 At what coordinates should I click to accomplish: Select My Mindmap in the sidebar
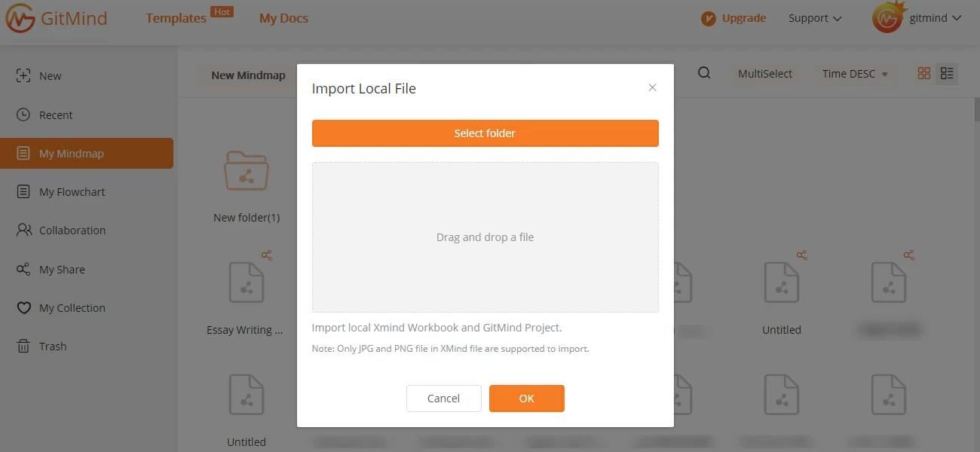coord(87,154)
